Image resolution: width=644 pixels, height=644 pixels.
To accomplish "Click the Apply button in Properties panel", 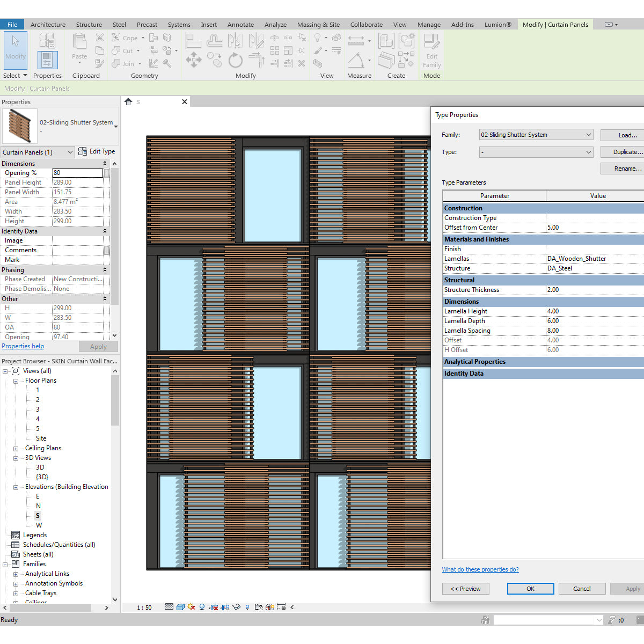I will 98,346.
